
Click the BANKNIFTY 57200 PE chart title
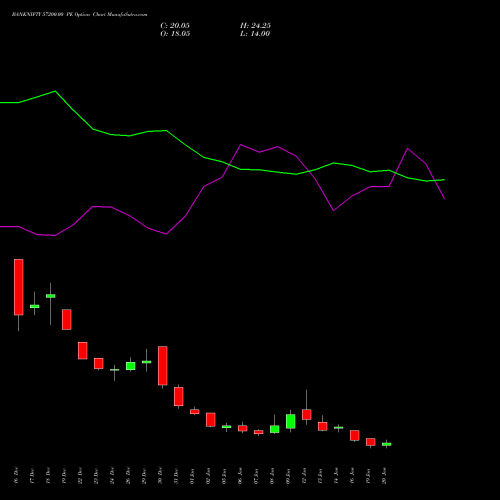pyautogui.click(x=79, y=15)
